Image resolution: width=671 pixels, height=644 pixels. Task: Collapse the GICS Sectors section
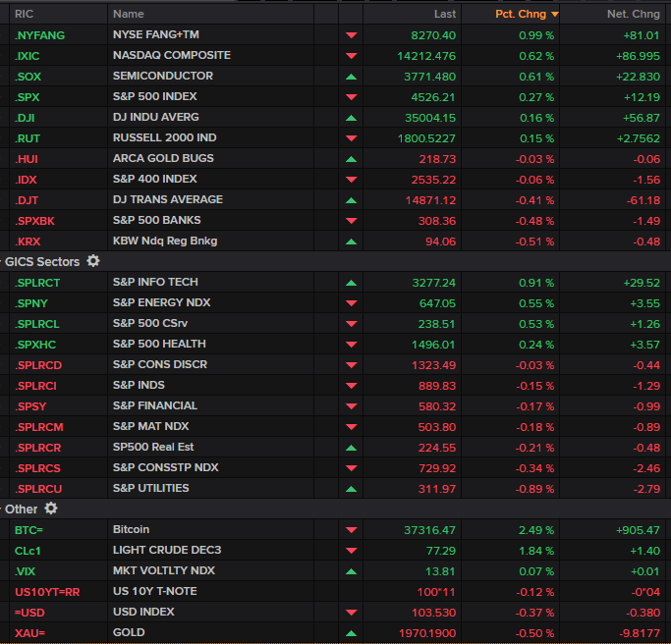42,262
